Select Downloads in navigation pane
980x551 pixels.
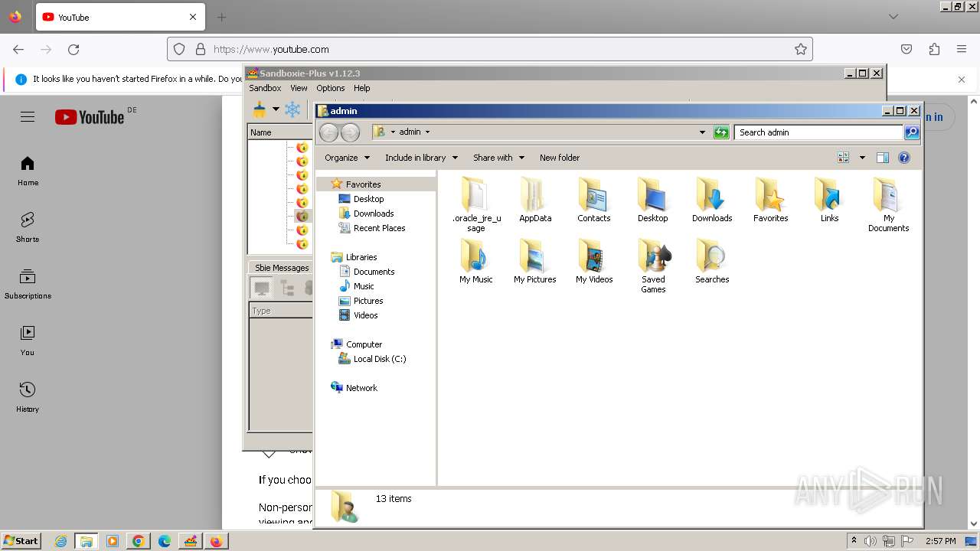pyautogui.click(x=366, y=214)
